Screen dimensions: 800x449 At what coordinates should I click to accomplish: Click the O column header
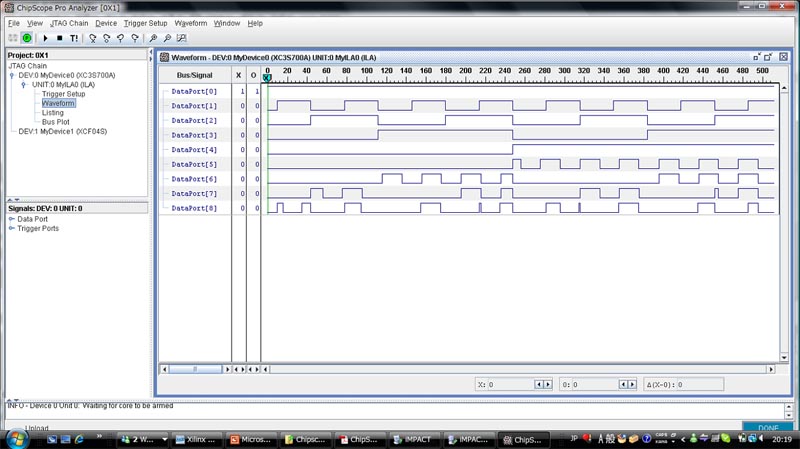click(253, 75)
